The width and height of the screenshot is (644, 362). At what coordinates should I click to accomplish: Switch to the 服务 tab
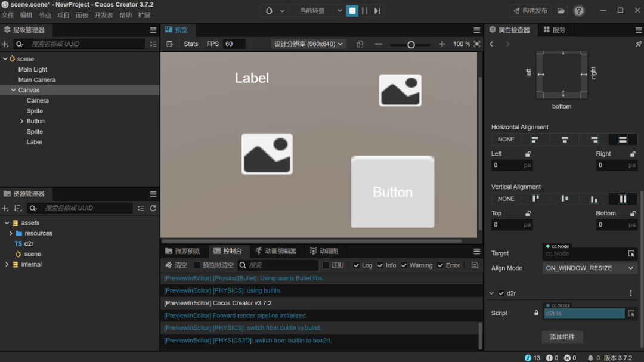coord(555,30)
